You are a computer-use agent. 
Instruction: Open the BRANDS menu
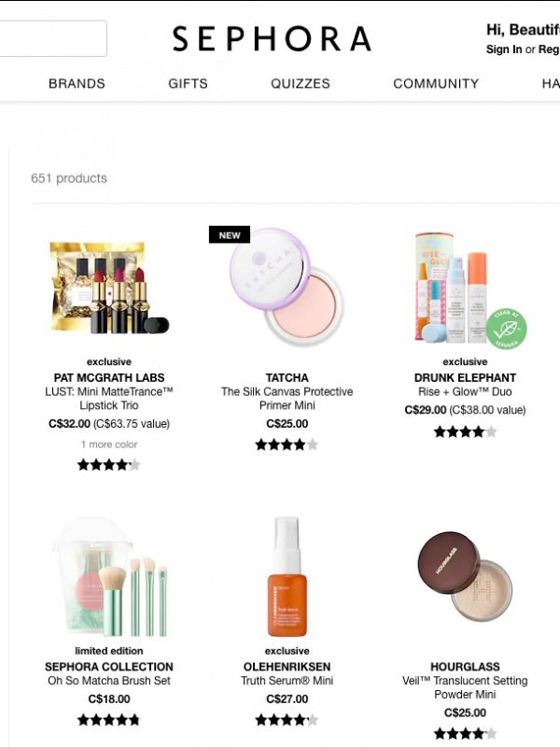[x=77, y=83]
